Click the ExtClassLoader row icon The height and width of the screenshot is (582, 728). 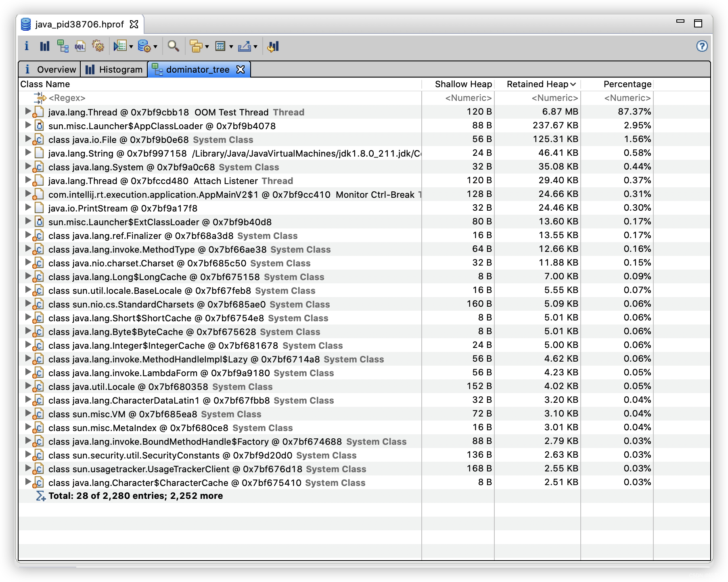[39, 222]
